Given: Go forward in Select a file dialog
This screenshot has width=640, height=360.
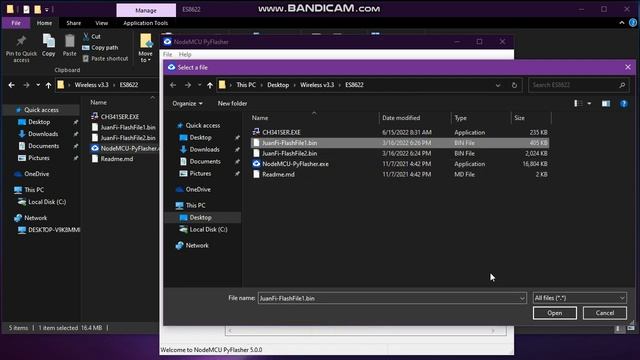Looking at the screenshot, I should point(188,85).
